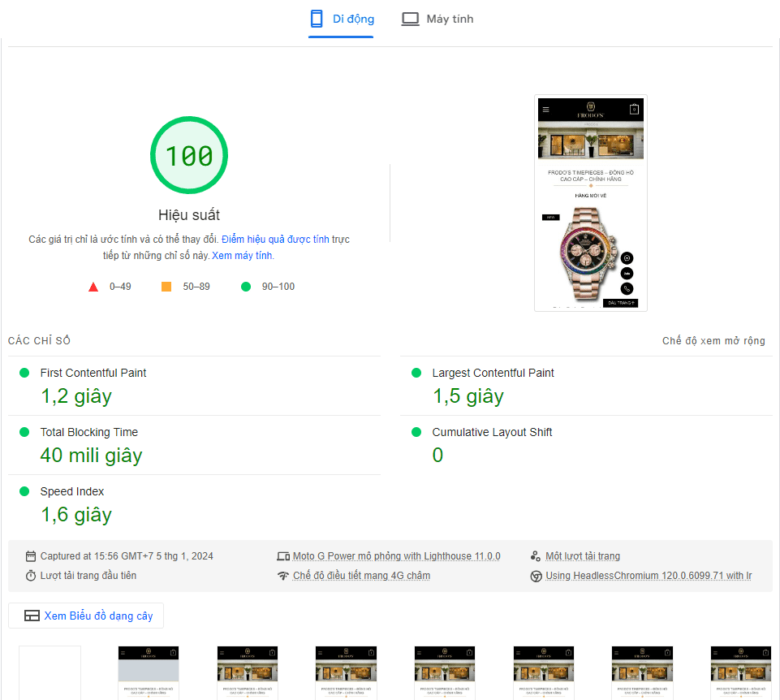Click the 1,2 giây value
The width and height of the screenshot is (780, 700).
pos(76,397)
